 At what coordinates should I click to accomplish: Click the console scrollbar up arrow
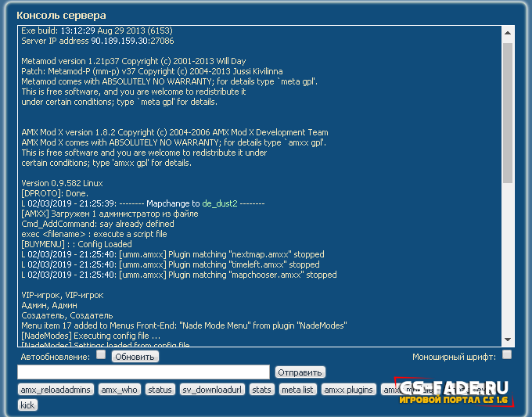(508, 33)
